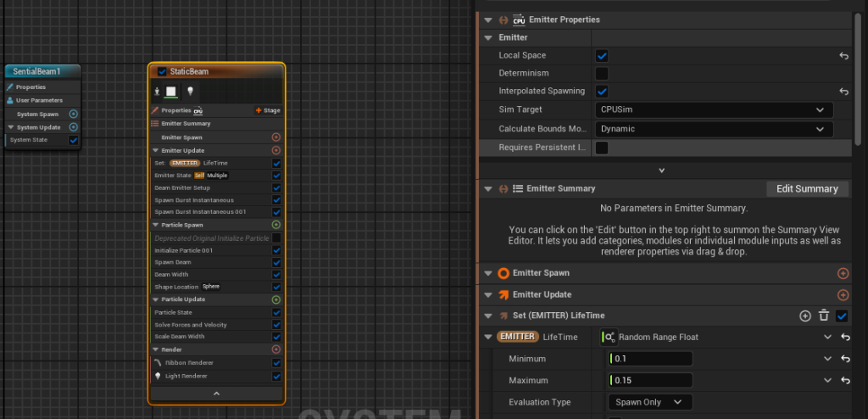Click System Spawn add icon in SentialBeam1 node
The height and width of the screenshot is (419, 868).
pos(73,114)
